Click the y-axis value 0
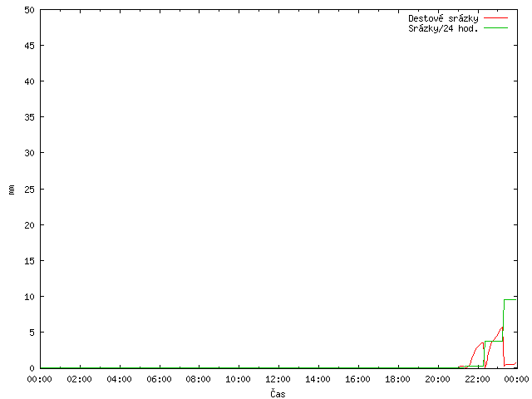Viewport: 532px width, 399px height. 32,368
